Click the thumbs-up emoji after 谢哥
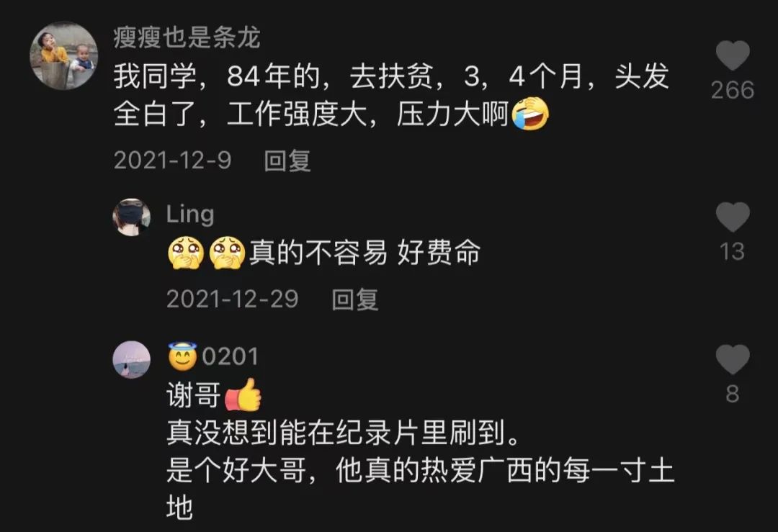The image size is (778, 532). 243,395
